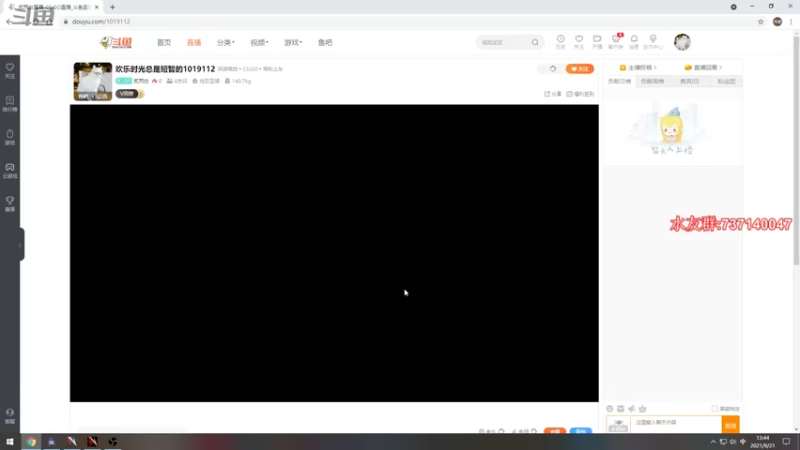Click the chat emoji smiley icon
This screenshot has width=800, height=450.
(x=610, y=409)
